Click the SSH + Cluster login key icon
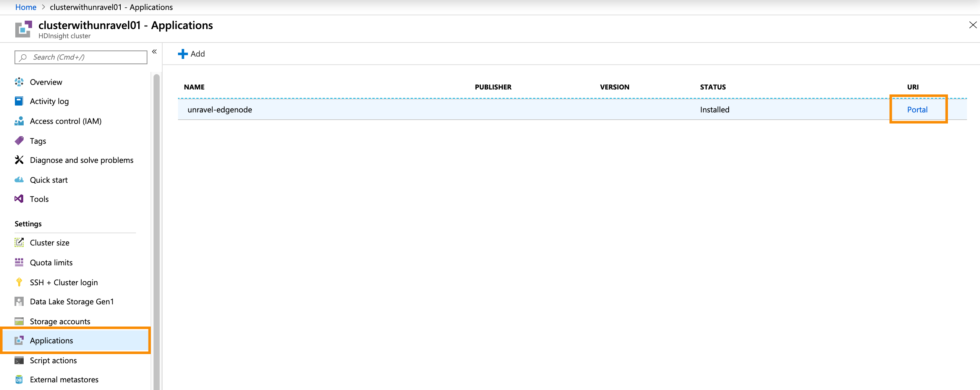Viewport: 980px width, 390px height. (19, 283)
